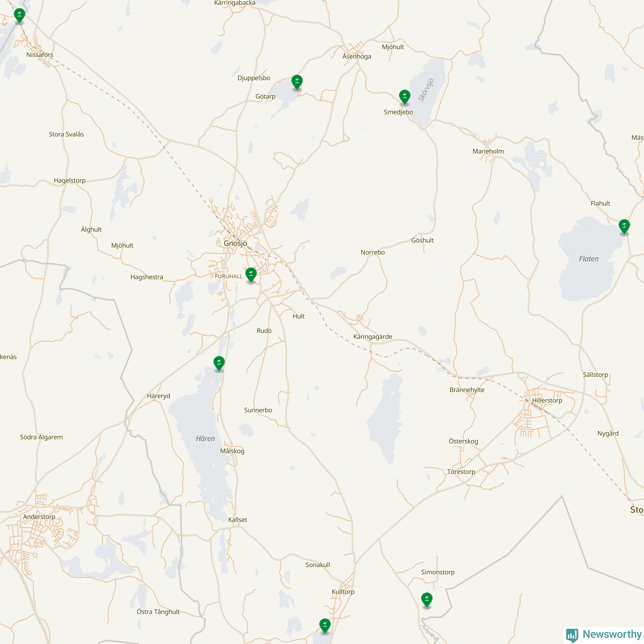
Task: Click the Åsenhöga label
Action: 357,56
